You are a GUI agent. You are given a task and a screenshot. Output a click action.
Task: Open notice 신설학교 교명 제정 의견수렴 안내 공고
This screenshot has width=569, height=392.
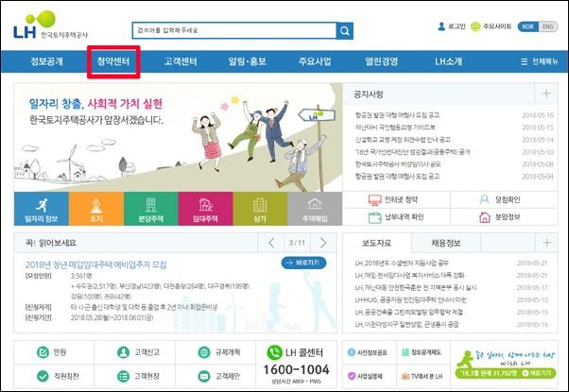tap(403, 140)
